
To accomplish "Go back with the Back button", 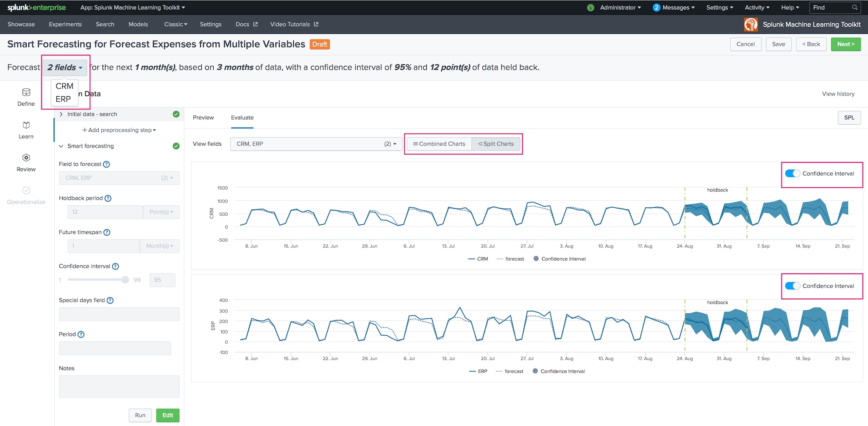I will coord(811,44).
